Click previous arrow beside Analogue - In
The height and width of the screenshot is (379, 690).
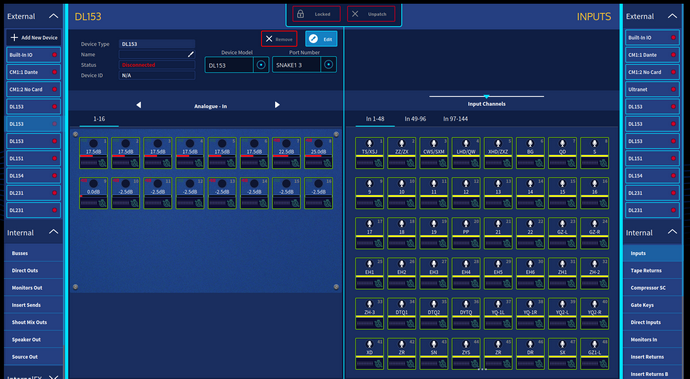(139, 105)
